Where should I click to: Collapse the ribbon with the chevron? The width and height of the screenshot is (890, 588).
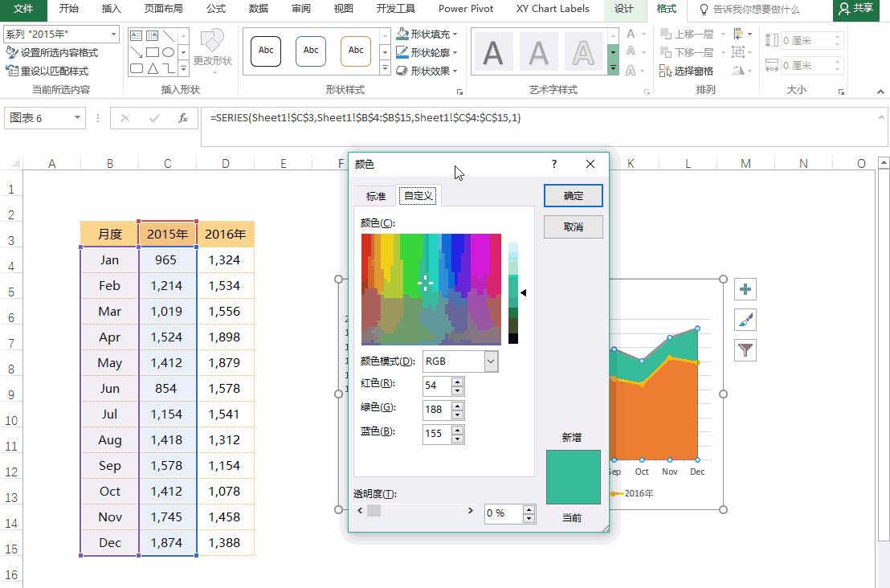(x=880, y=92)
